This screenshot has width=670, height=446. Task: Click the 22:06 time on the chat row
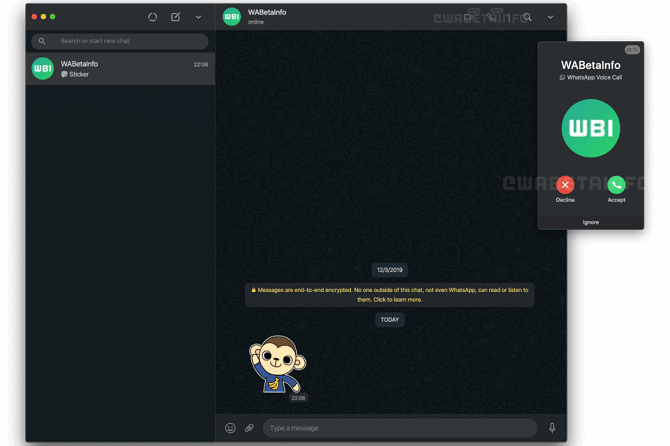[x=201, y=65]
